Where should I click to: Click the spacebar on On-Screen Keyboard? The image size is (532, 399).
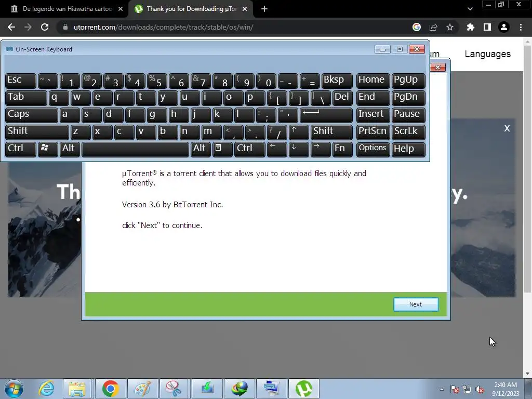point(136,149)
